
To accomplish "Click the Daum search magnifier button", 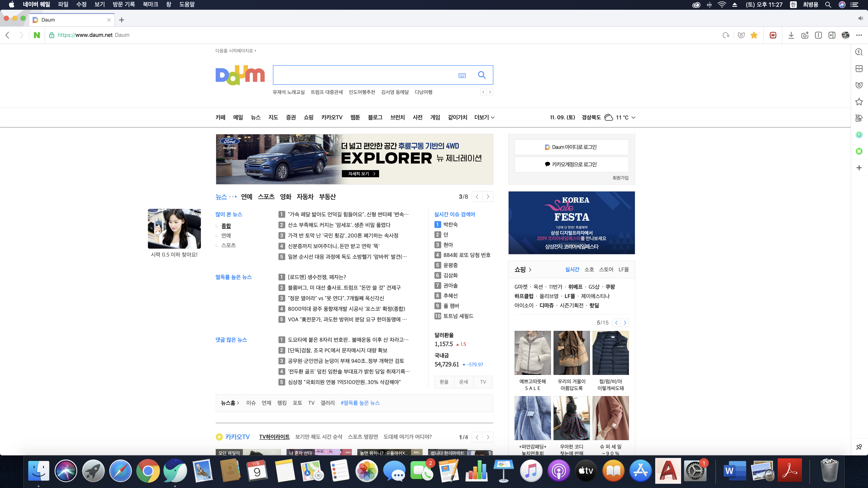I will coord(482,75).
